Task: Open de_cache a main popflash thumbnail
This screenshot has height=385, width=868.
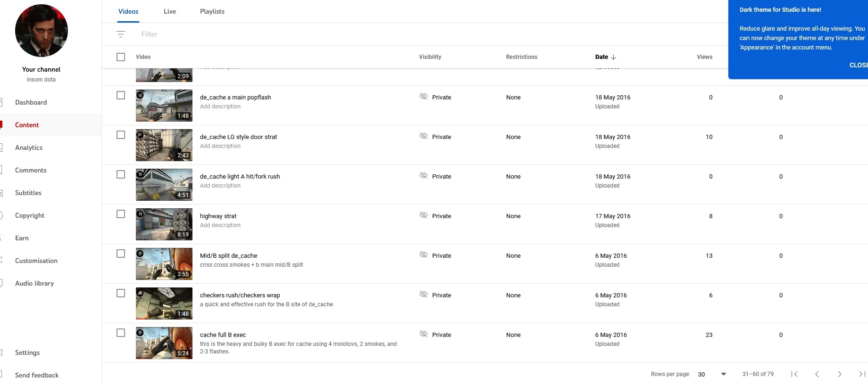Action: tap(164, 106)
